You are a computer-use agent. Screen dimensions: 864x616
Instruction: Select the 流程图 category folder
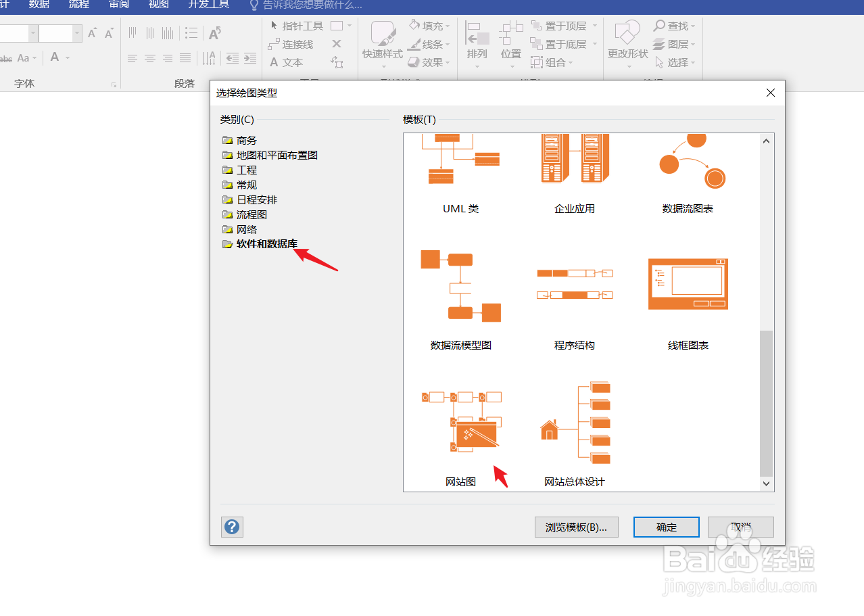pos(245,214)
